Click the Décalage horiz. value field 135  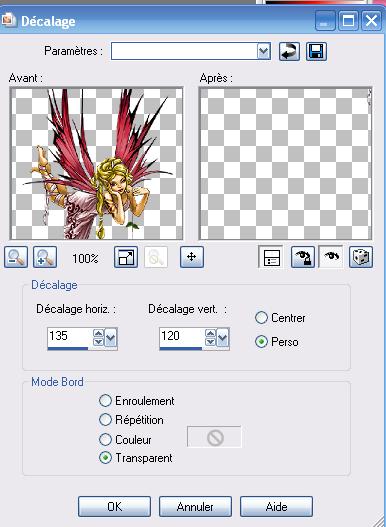70,336
